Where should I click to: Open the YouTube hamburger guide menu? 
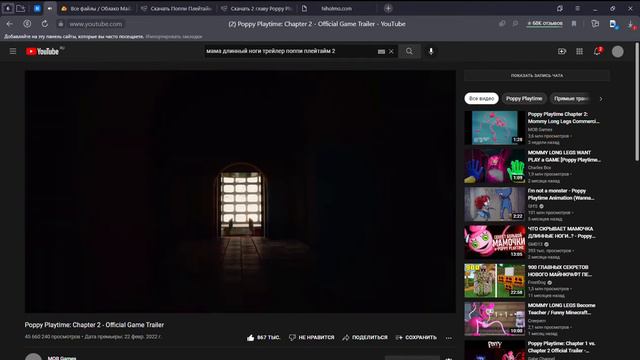coord(13,51)
